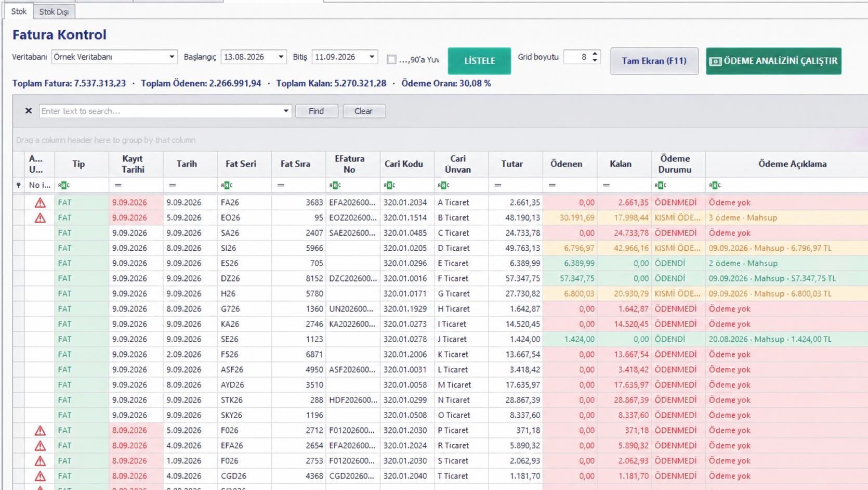Select the 320.01.0278 Cari Kodu cell
Image resolution: width=868 pixels, height=490 pixels.
click(x=407, y=339)
